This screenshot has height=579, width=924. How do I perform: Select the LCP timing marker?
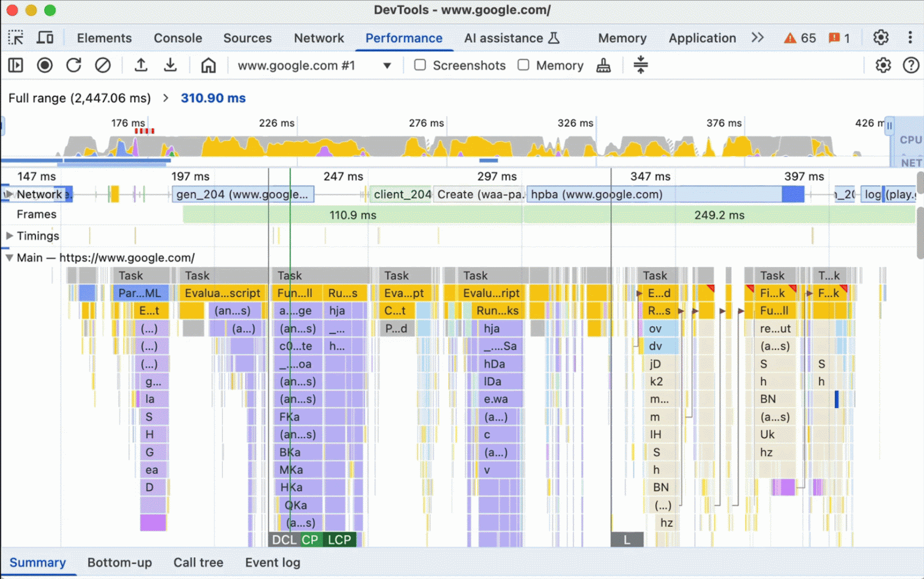click(340, 540)
